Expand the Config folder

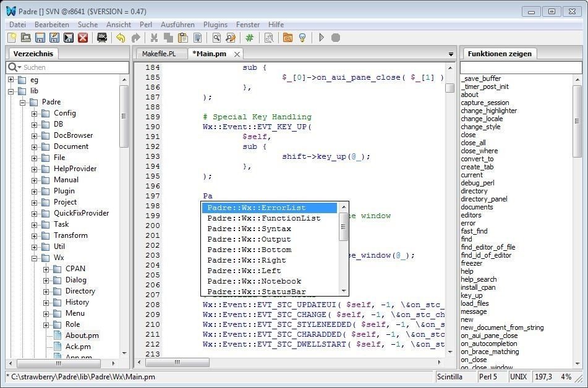pos(34,113)
